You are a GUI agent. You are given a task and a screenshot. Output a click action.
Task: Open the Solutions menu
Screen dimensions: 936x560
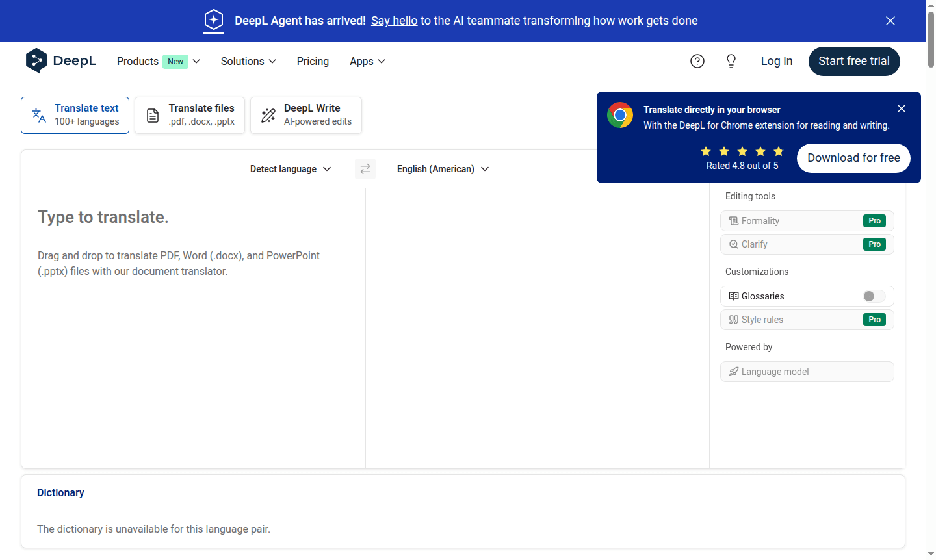248,61
